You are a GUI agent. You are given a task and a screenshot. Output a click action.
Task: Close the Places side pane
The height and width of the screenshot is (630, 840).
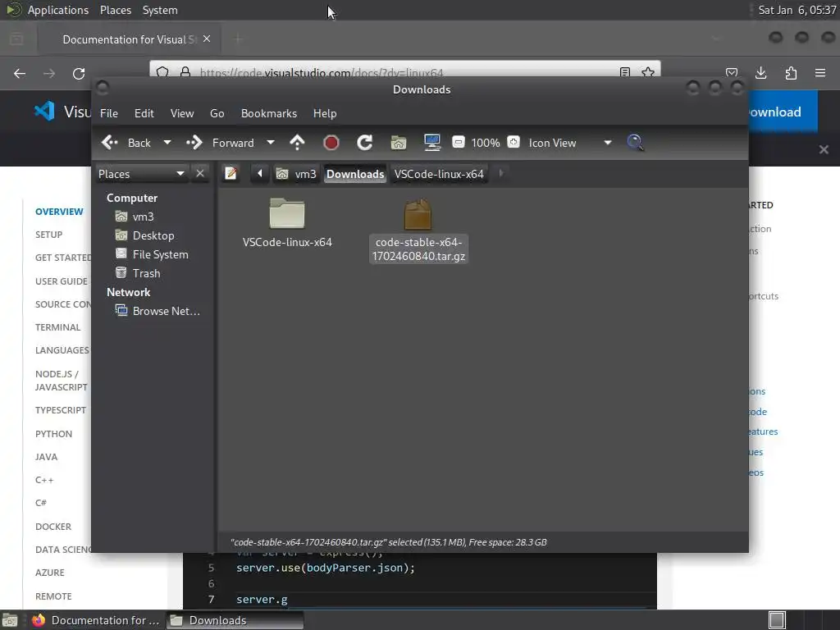200,174
